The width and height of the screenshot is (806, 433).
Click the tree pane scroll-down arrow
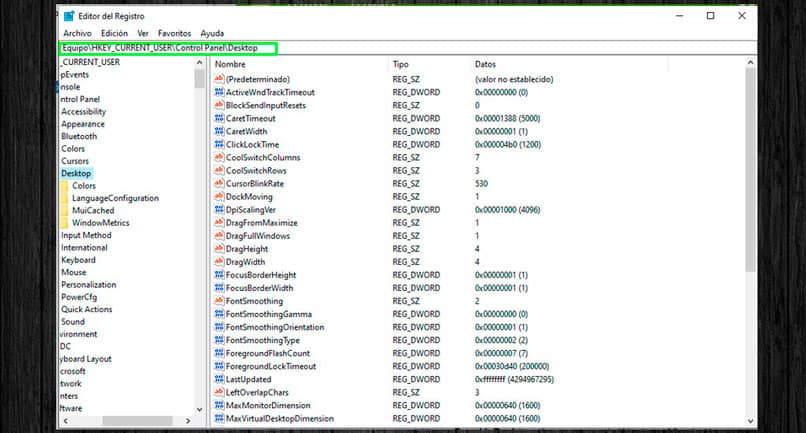coord(199,409)
